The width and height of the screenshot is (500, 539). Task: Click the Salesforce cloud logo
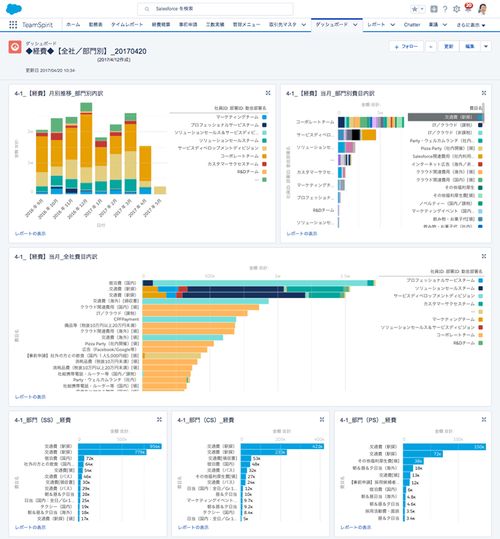click(x=14, y=9)
